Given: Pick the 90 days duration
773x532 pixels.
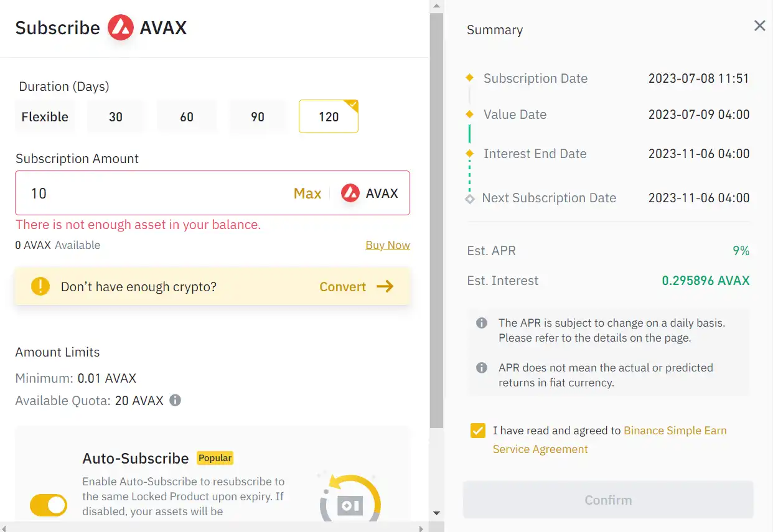Looking at the screenshot, I should 258,117.
